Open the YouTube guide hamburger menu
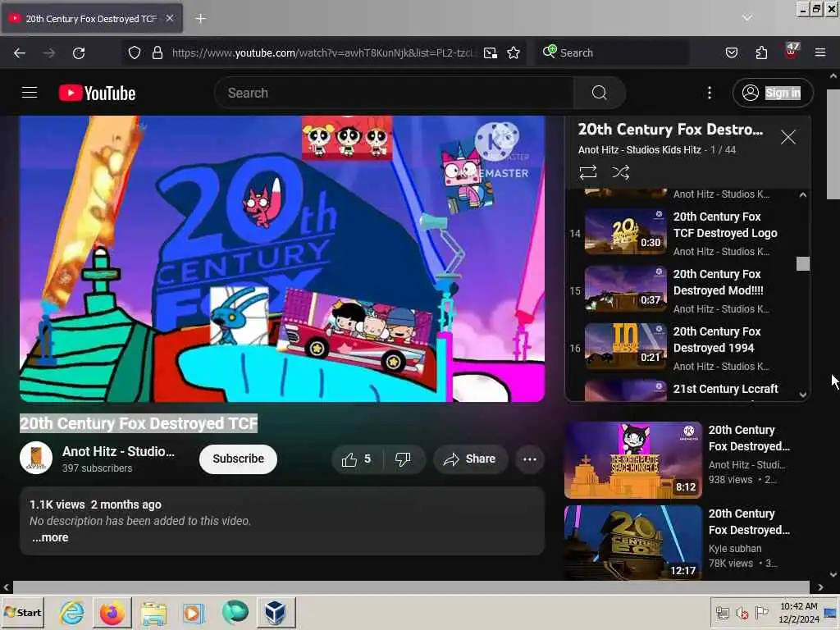This screenshot has height=630, width=840. (30, 93)
